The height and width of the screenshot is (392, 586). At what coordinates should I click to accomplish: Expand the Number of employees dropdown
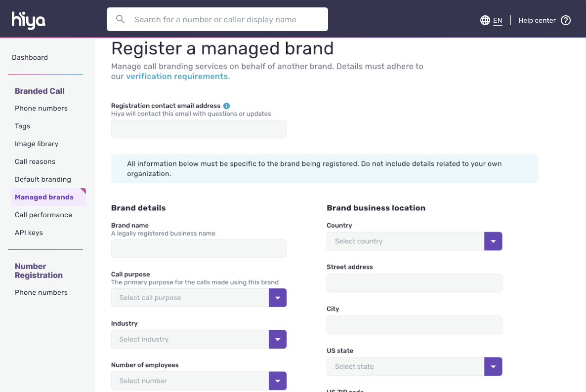click(277, 381)
